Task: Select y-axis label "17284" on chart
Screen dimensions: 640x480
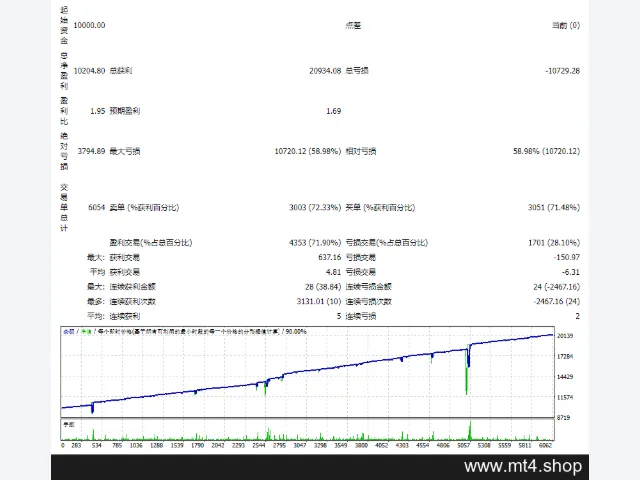Action: click(565, 356)
